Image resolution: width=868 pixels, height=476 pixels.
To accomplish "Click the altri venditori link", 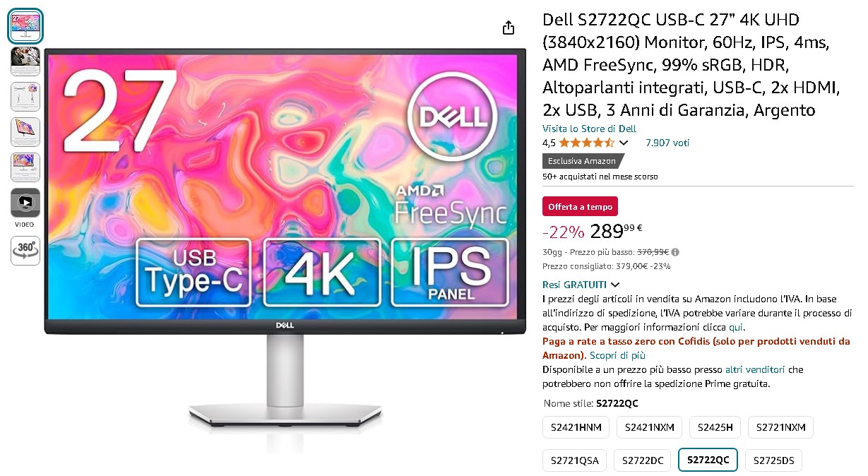I will (755, 369).
